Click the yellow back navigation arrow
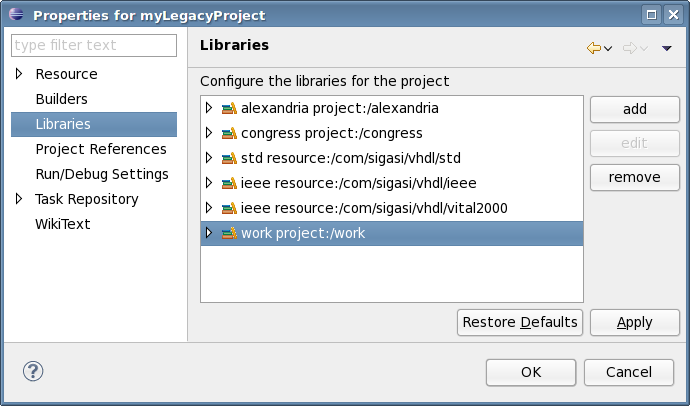 coord(594,48)
